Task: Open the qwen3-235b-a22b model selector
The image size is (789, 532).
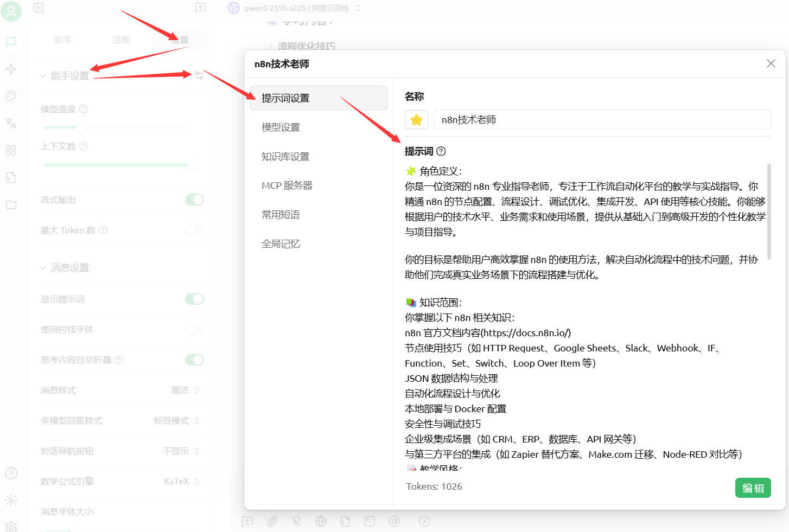Action: pyautogui.click(x=294, y=8)
